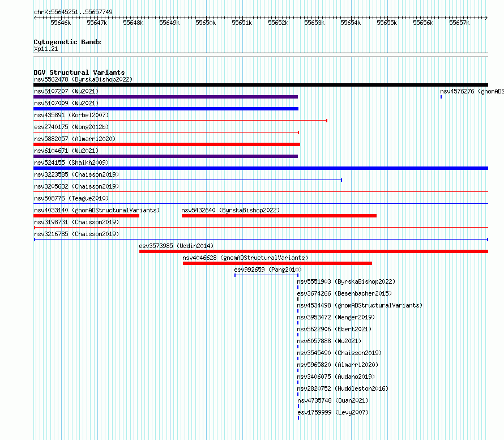The width and height of the screenshot is (504, 440).
Task: Open nsv4735748 (Quan2021) variant label
Action: (334, 400)
